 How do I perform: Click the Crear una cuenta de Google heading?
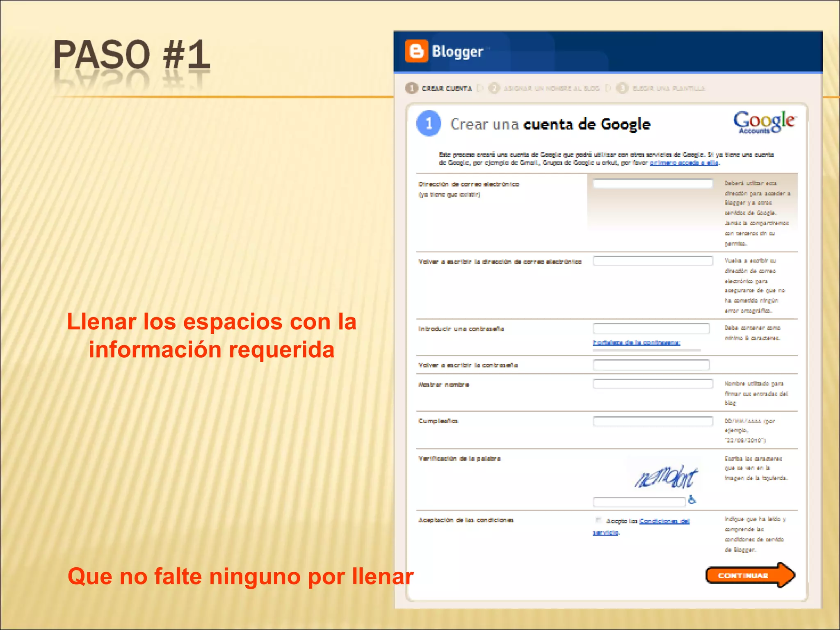[550, 124]
